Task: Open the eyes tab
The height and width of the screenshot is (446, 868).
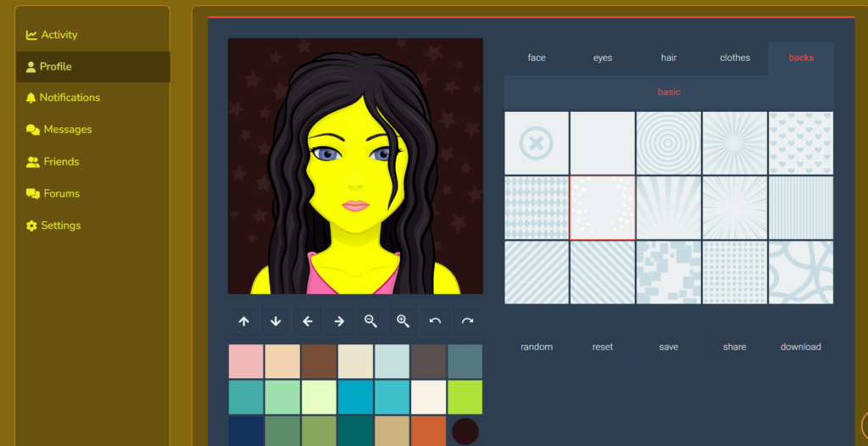Action: [603, 58]
